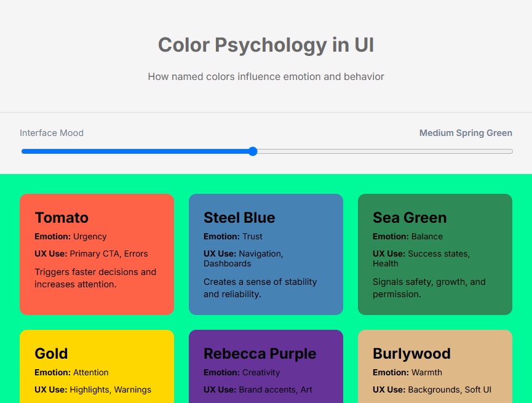Screen dimensions: 532x403
Task: Click the "Color Psychology in UI" page title
Action: tap(266, 45)
